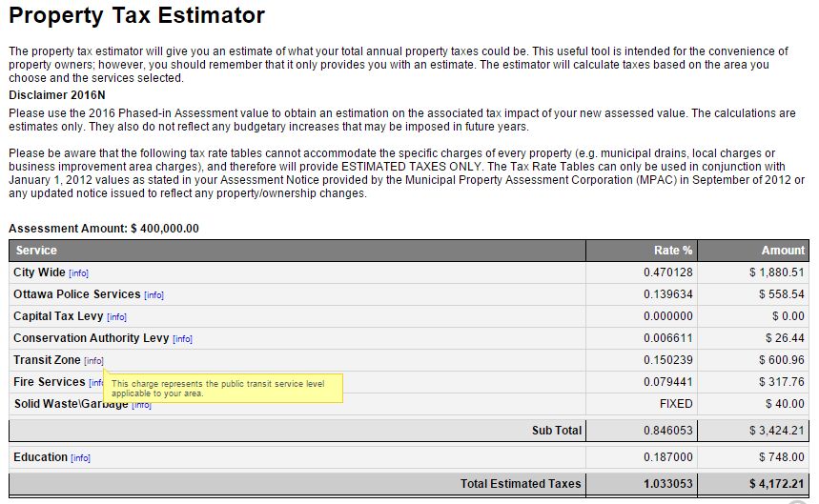
Task: Show info for Capital Tax Levy
Action: click(x=116, y=317)
